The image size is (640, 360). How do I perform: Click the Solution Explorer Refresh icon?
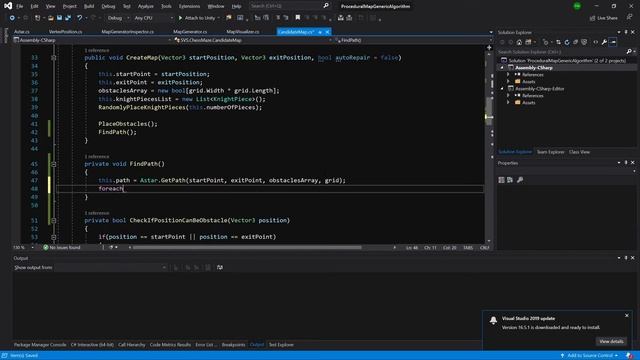coord(567,42)
